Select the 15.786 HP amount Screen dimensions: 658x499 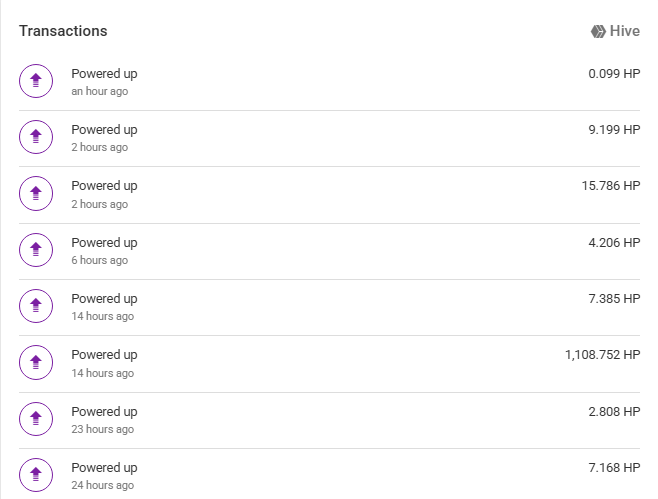tap(611, 185)
